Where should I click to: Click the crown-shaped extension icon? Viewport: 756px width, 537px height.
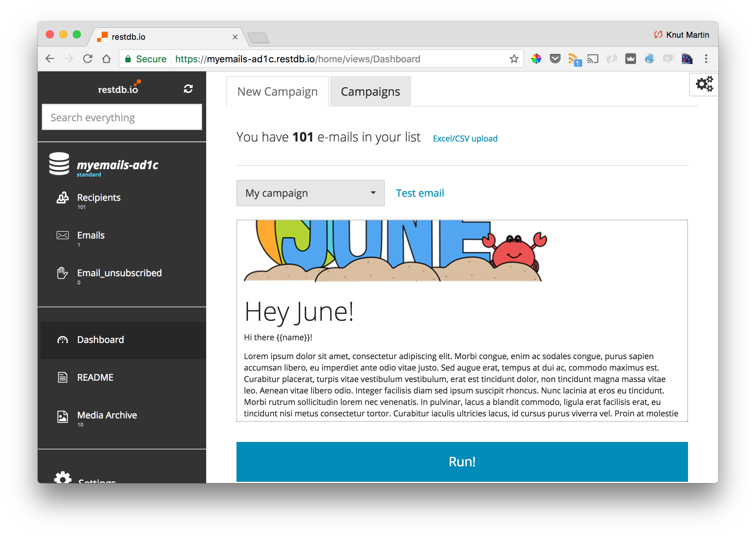tap(630, 59)
